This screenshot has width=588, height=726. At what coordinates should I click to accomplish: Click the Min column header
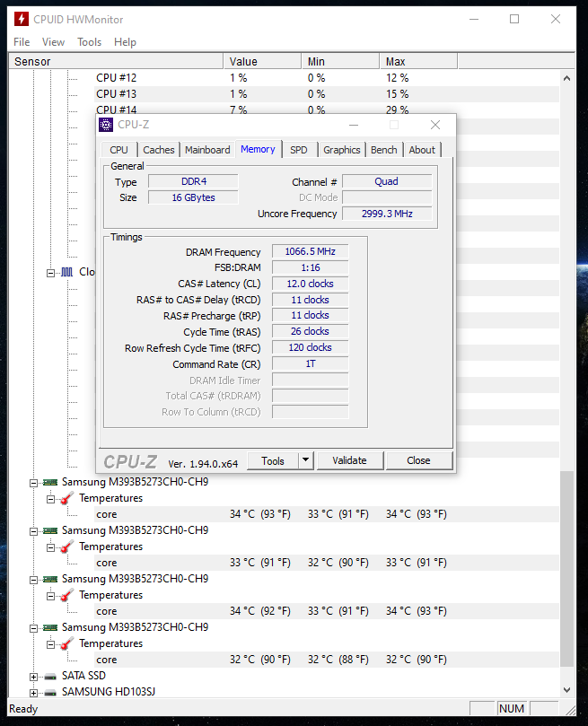pos(340,62)
